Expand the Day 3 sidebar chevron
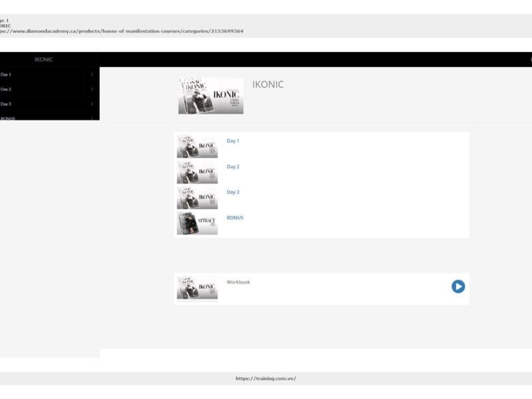This screenshot has height=399, width=532. pyautogui.click(x=92, y=104)
